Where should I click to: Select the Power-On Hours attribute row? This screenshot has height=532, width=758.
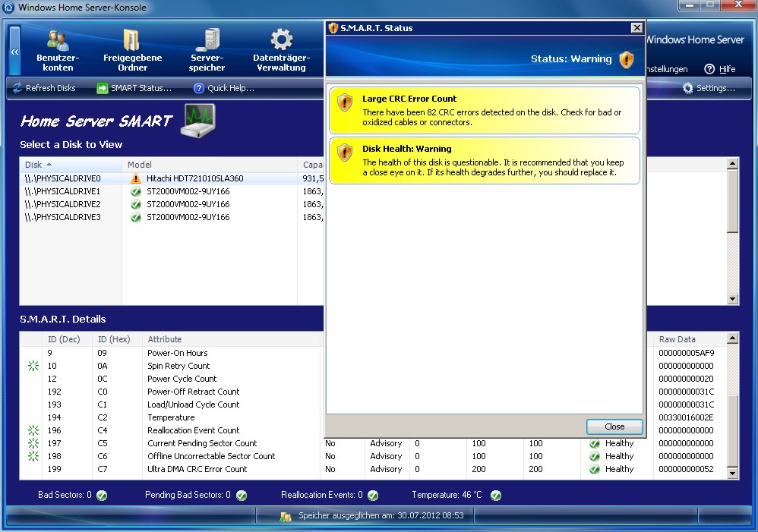pyautogui.click(x=178, y=353)
